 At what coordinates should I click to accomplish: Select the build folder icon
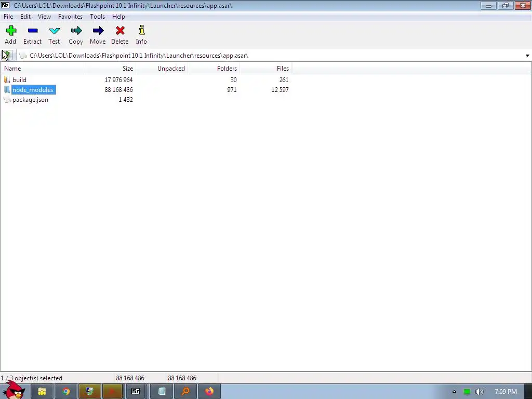click(7, 79)
